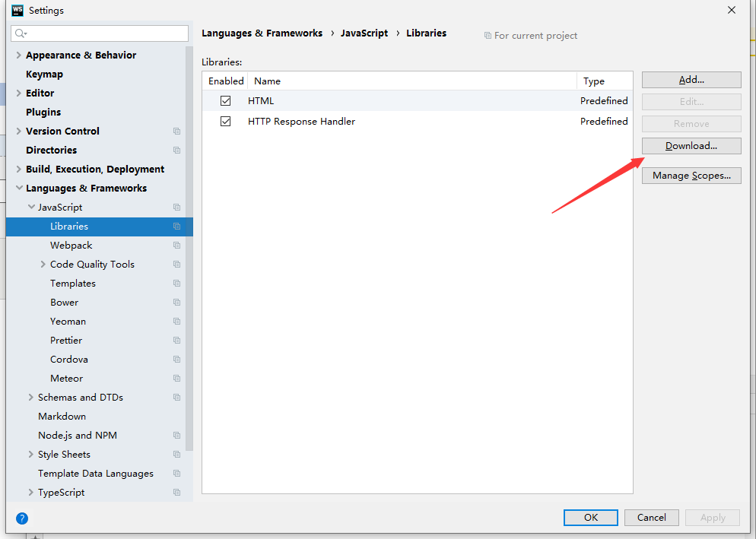Select Node.js and NPM entry
The image size is (756, 539).
pyautogui.click(x=78, y=436)
